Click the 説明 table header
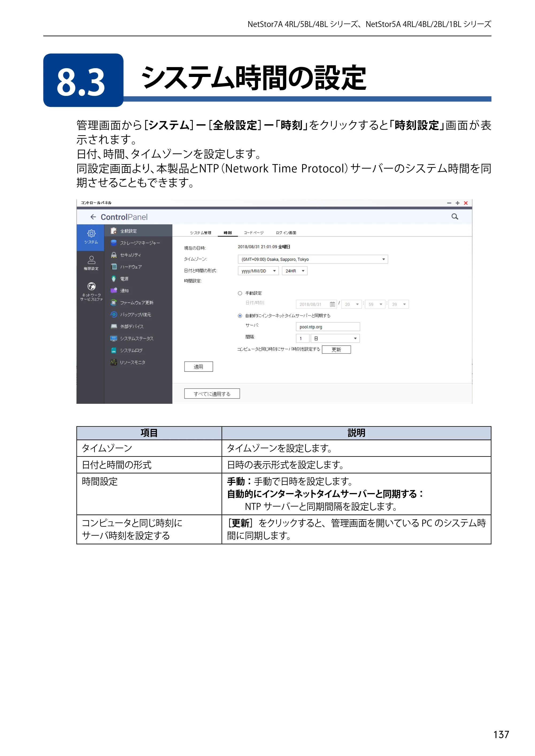The image size is (535, 756). [356, 433]
